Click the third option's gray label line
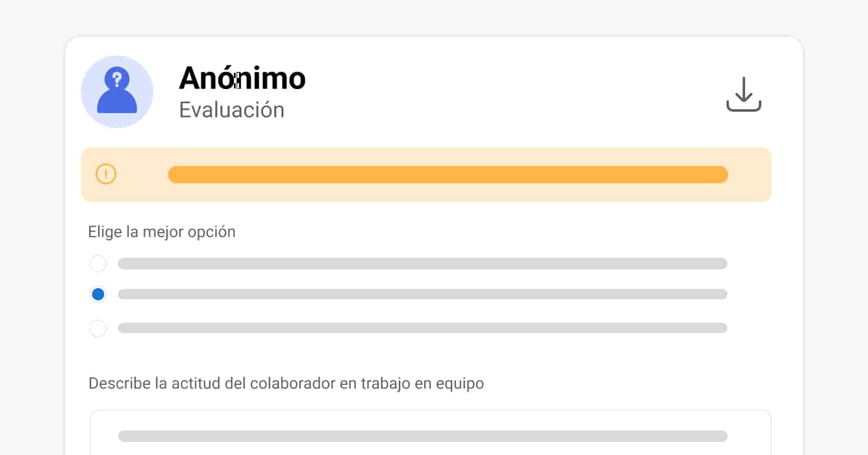The width and height of the screenshot is (868, 455). 422,328
